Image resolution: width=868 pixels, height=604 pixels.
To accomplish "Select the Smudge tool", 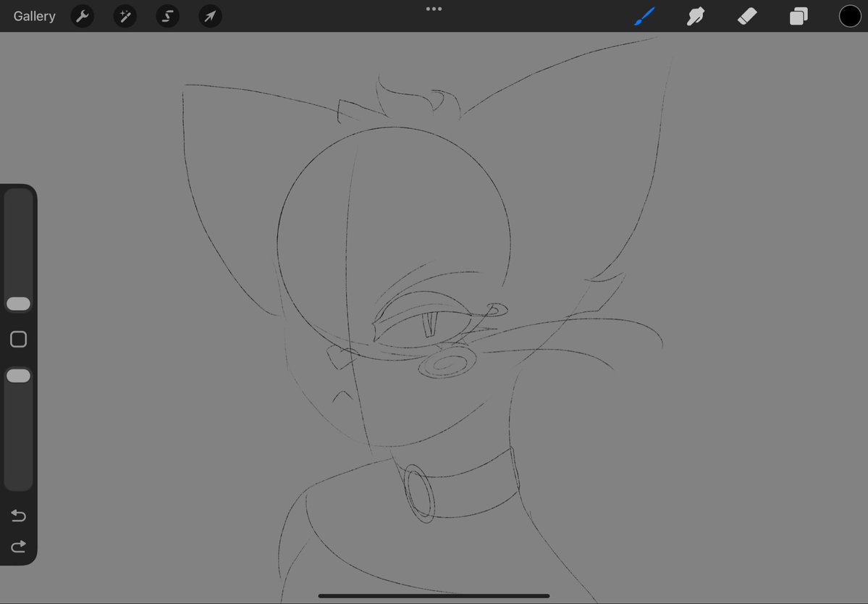I will [x=696, y=16].
